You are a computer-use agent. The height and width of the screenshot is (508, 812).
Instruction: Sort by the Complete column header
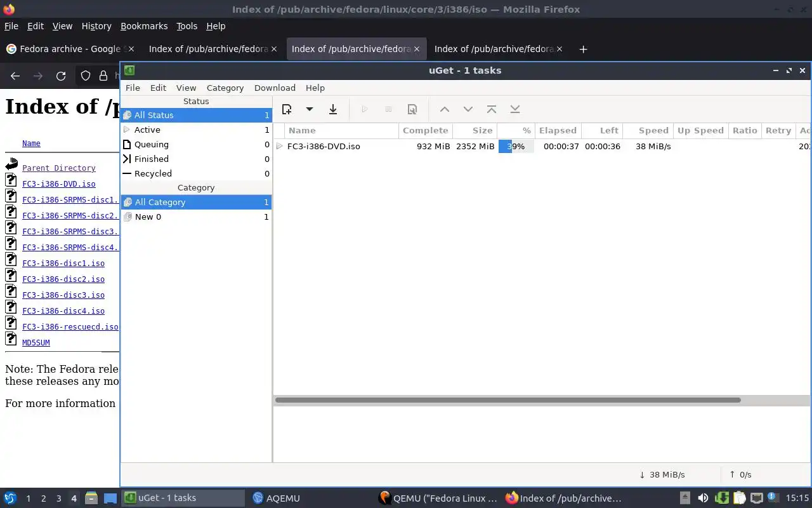(x=425, y=130)
